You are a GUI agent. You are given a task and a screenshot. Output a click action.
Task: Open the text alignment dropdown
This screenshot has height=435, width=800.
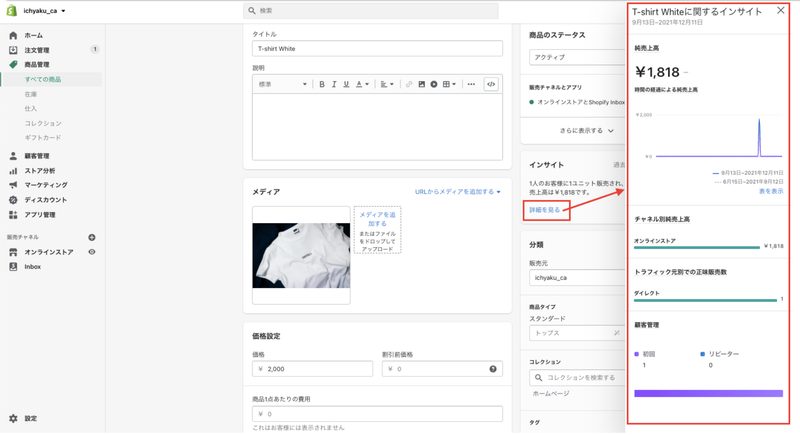pyautogui.click(x=387, y=84)
